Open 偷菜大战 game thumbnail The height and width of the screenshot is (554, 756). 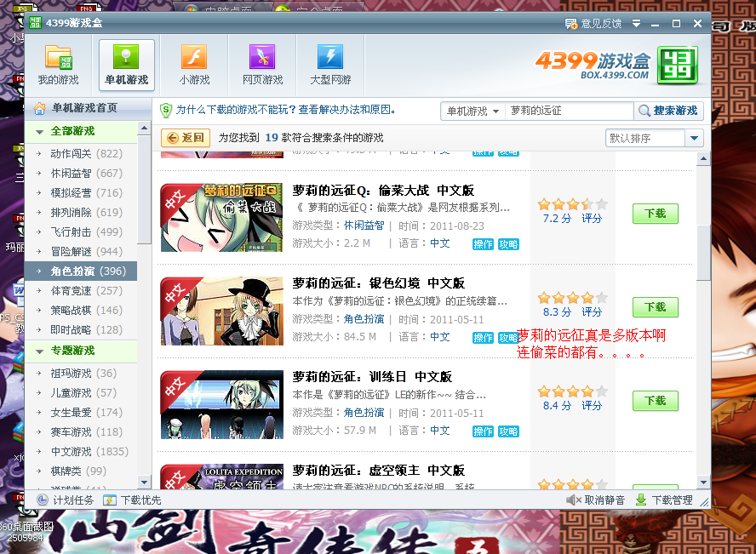pyautogui.click(x=222, y=217)
